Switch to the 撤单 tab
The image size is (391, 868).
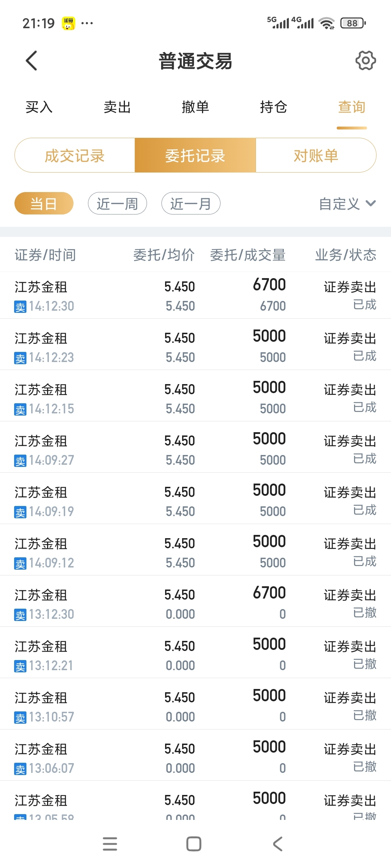(195, 107)
